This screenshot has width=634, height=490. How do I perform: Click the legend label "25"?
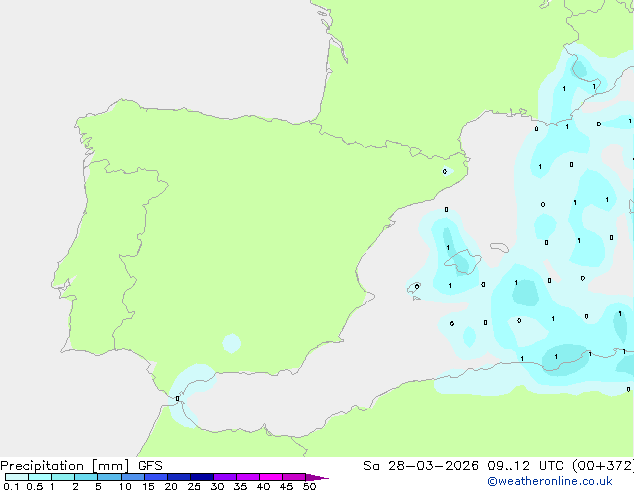[194, 486]
